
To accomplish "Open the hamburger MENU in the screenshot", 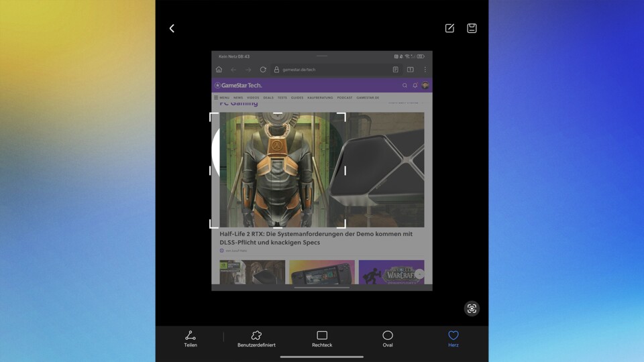I will tap(221, 98).
